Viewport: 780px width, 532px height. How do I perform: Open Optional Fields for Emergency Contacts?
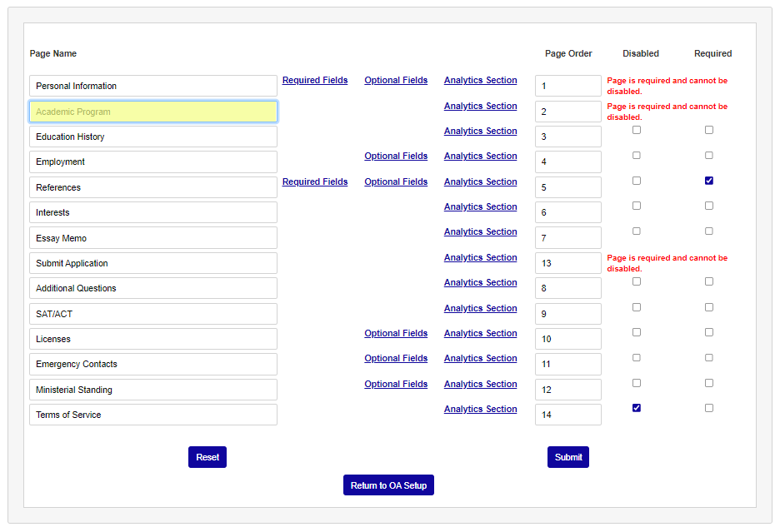396,358
